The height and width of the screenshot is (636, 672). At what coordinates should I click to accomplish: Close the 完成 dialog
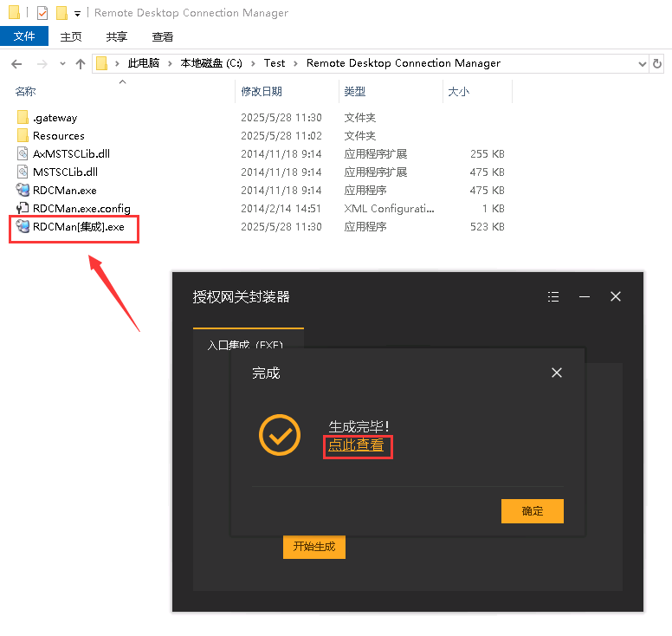tap(557, 373)
